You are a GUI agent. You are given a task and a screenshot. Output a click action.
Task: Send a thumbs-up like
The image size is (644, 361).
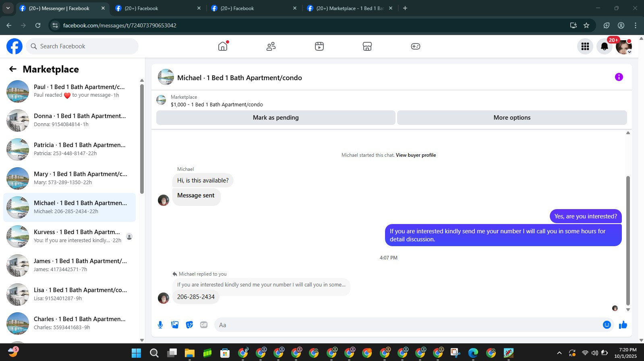click(x=623, y=325)
